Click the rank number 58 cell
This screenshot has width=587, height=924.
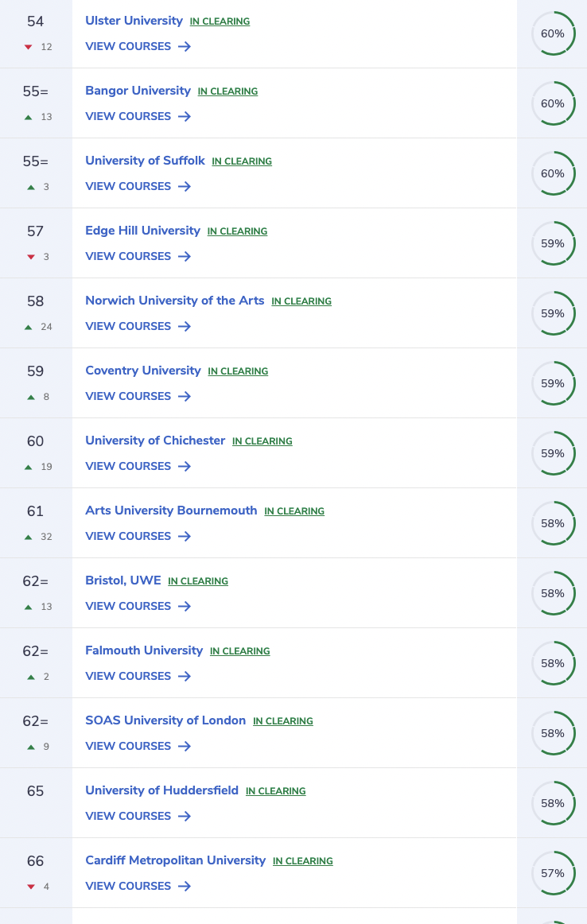[x=35, y=301]
